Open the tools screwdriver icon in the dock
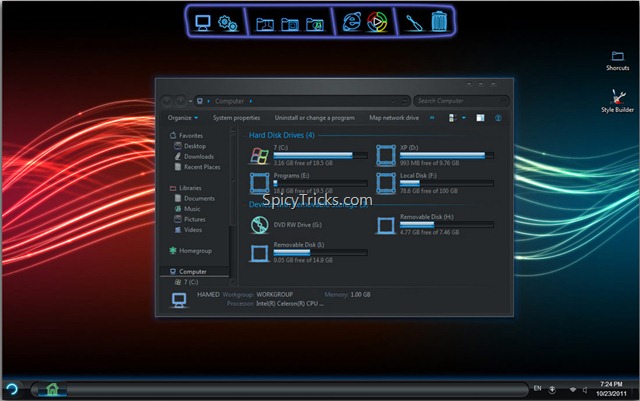The width and height of the screenshot is (640, 401). [413, 22]
